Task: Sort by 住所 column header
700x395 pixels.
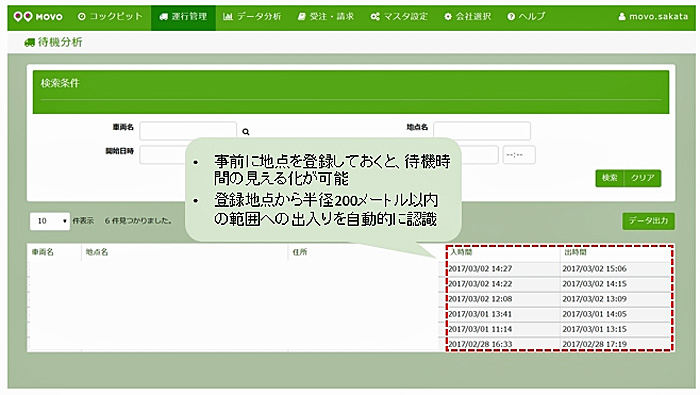Action: [x=300, y=252]
